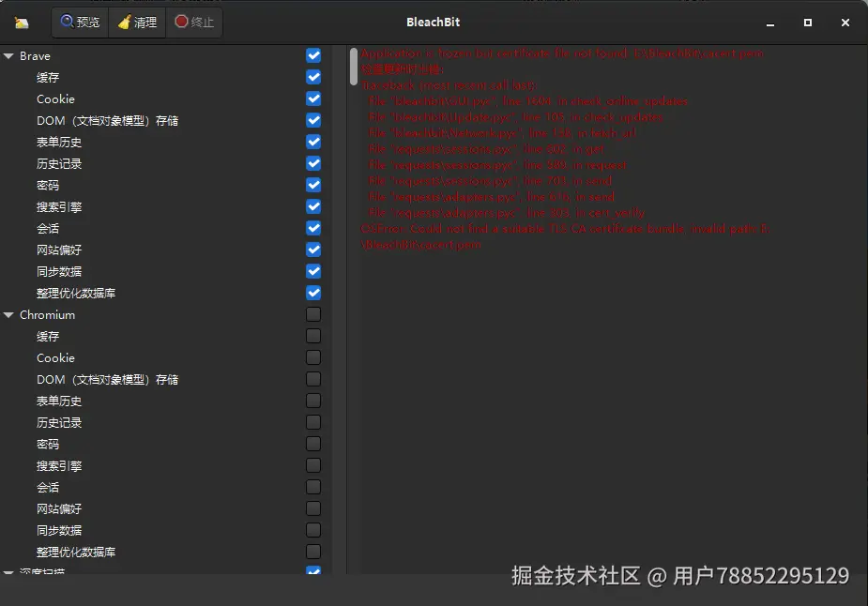The height and width of the screenshot is (606, 868).
Task: Select the Brave tree row label
Action: click(x=35, y=56)
